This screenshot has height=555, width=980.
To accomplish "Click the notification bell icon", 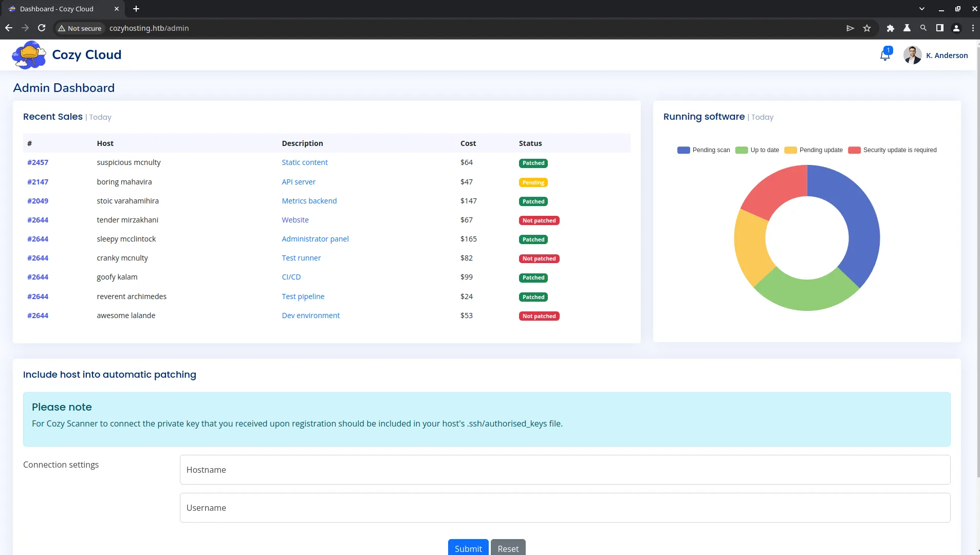I will [884, 55].
